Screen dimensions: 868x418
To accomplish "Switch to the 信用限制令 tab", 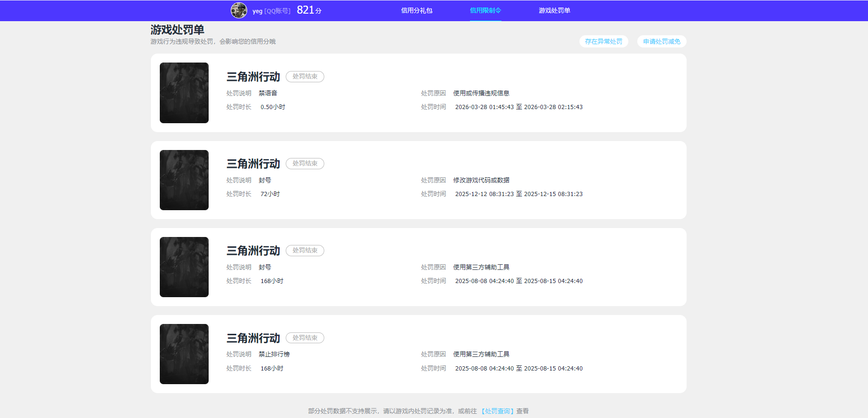I will 485,10.
